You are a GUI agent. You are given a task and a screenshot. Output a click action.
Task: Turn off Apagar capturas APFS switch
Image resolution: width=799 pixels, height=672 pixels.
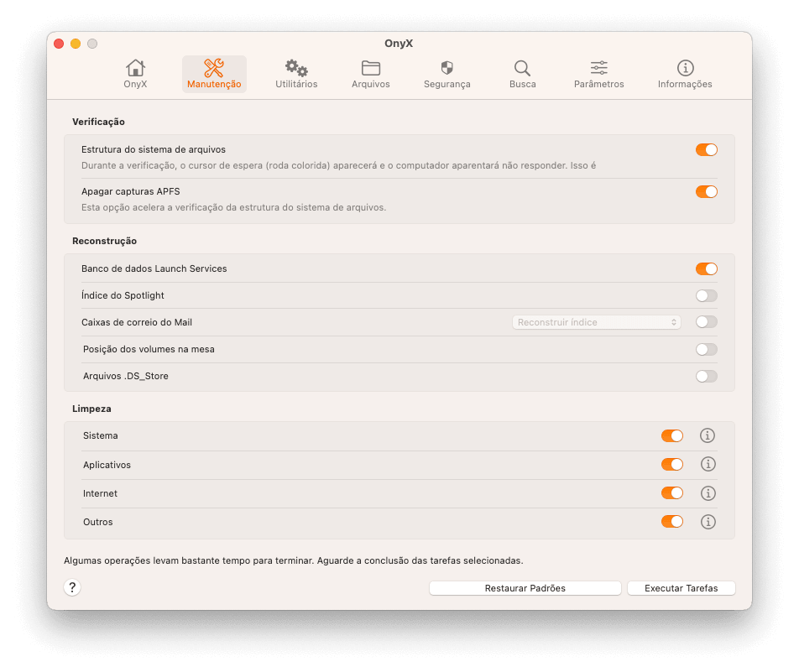tap(706, 191)
